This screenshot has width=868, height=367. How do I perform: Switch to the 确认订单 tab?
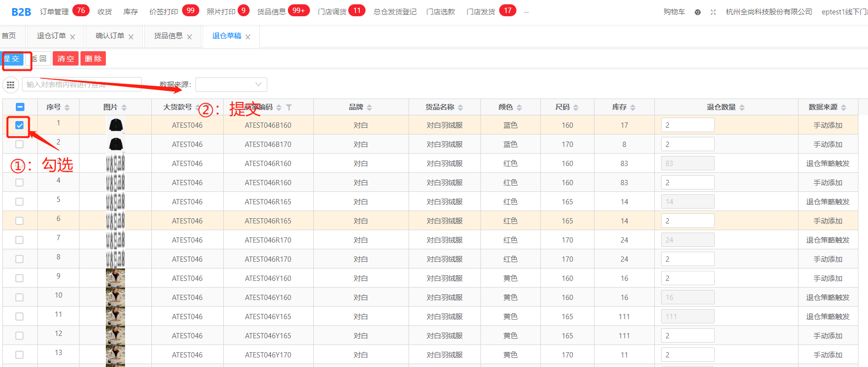(x=110, y=36)
